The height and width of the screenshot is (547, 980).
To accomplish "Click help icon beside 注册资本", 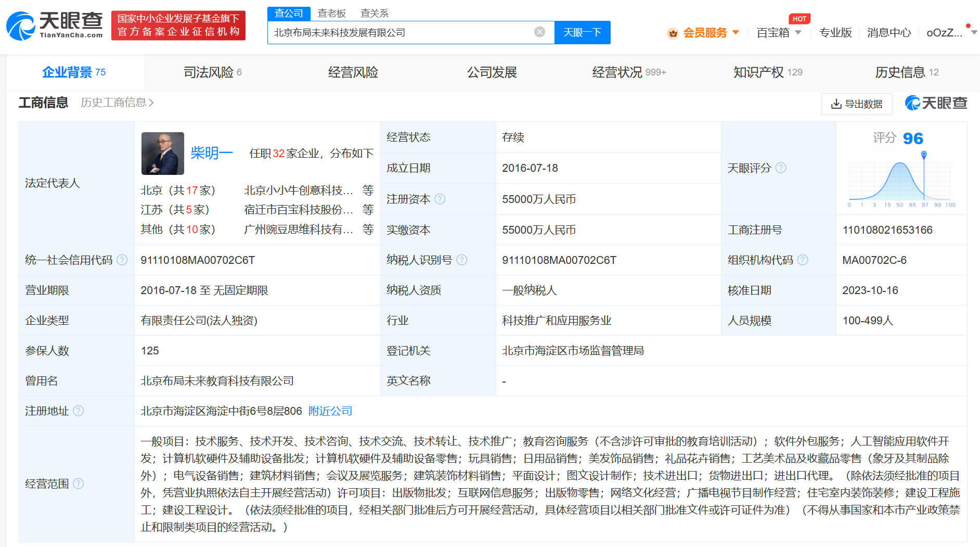I will pos(440,199).
